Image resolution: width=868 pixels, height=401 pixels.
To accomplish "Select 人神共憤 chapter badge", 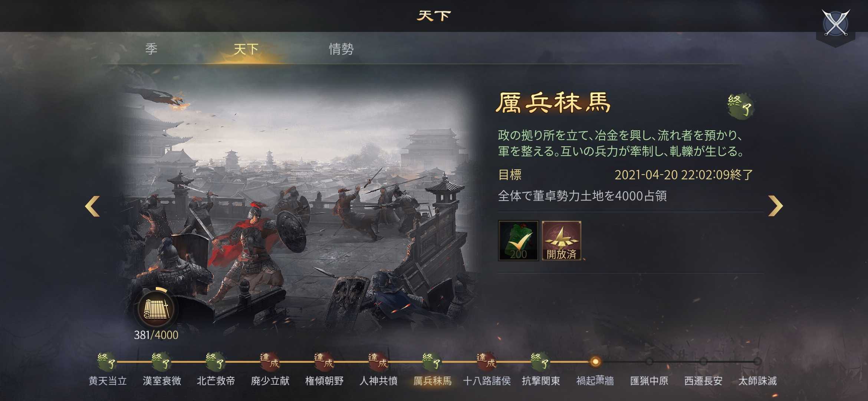I will (378, 361).
